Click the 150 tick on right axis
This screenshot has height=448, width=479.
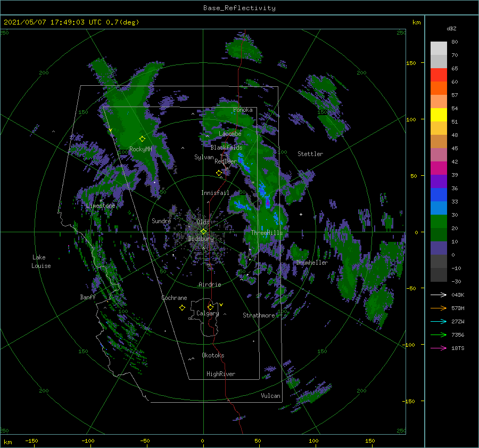[x=411, y=63]
